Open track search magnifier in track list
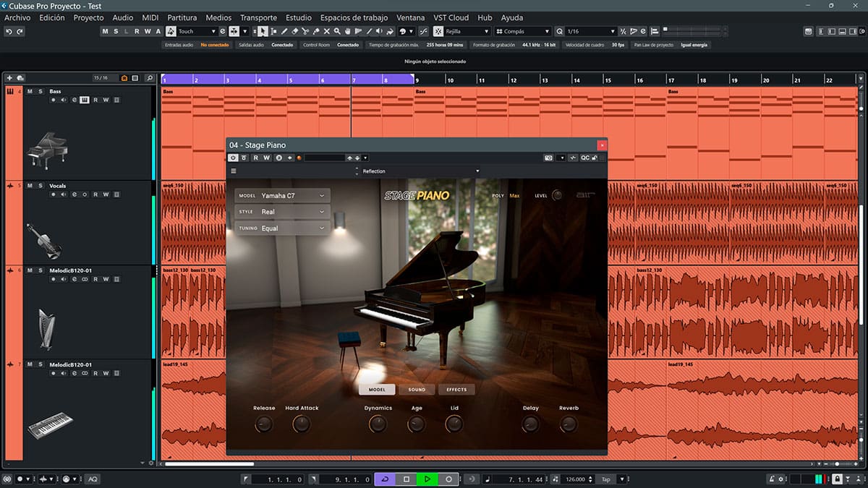The width and height of the screenshot is (868, 488). point(149,77)
